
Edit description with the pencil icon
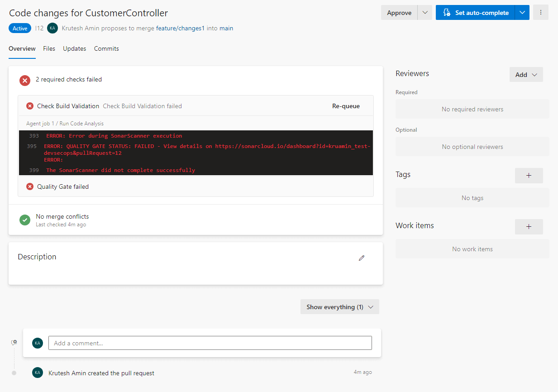click(361, 258)
